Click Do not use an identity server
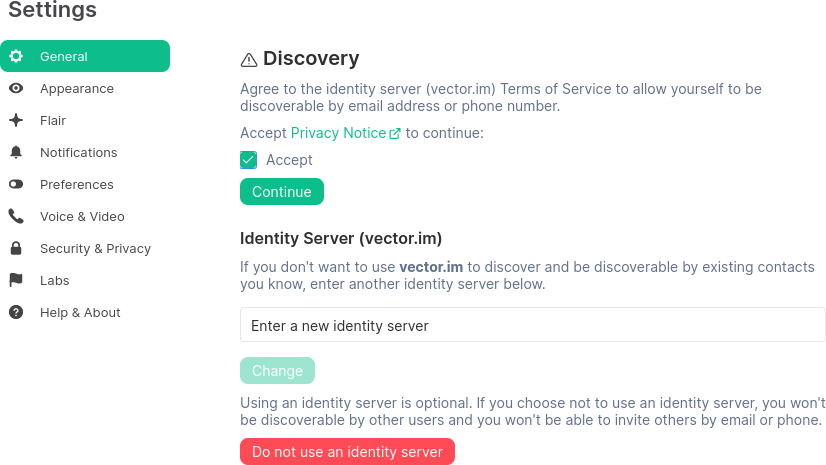 347,452
